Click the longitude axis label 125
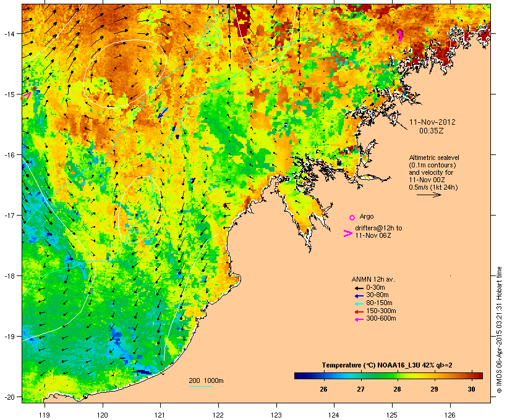The image size is (507, 420). tap(392, 415)
